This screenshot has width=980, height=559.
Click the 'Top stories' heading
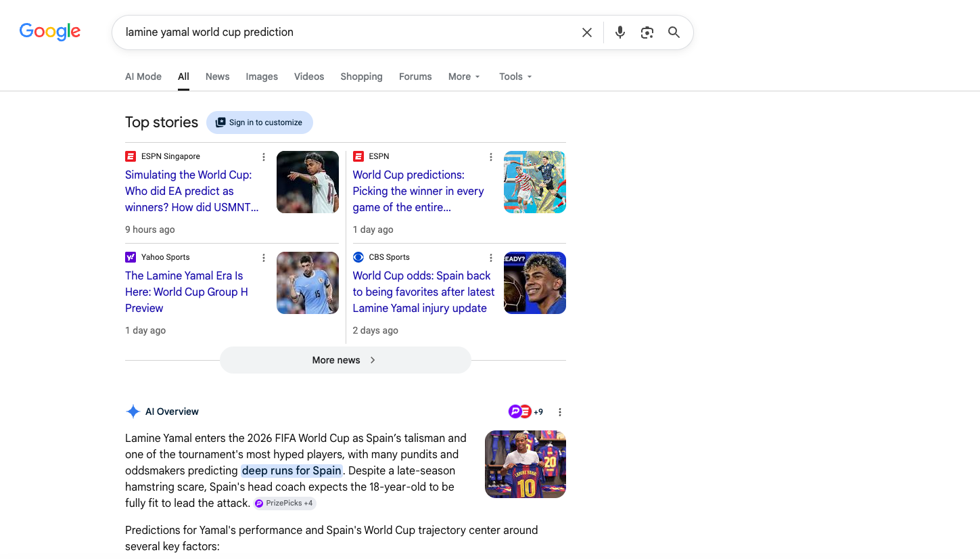pyautogui.click(x=162, y=122)
